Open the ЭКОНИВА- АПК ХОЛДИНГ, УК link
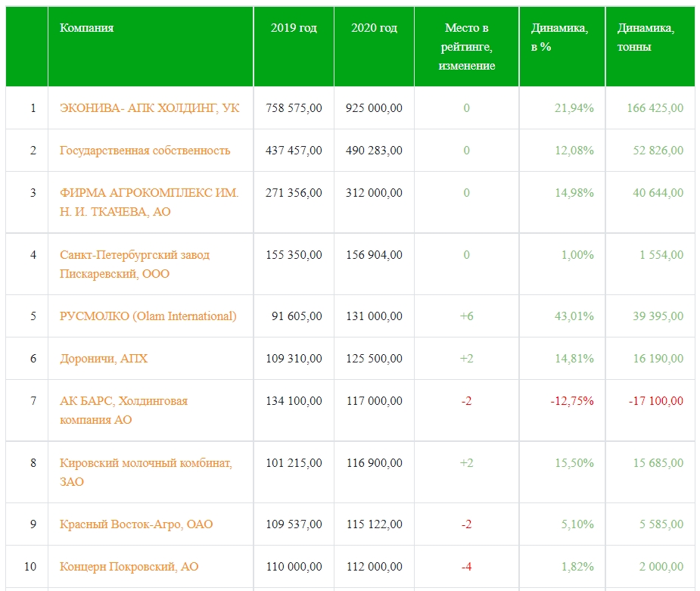The width and height of the screenshot is (700, 591). [150, 108]
